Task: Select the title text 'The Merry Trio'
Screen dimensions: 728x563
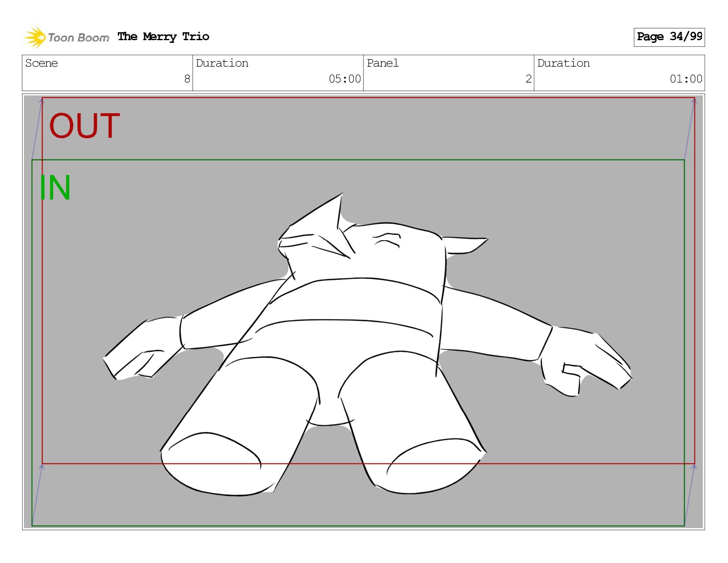Action: pos(163,37)
